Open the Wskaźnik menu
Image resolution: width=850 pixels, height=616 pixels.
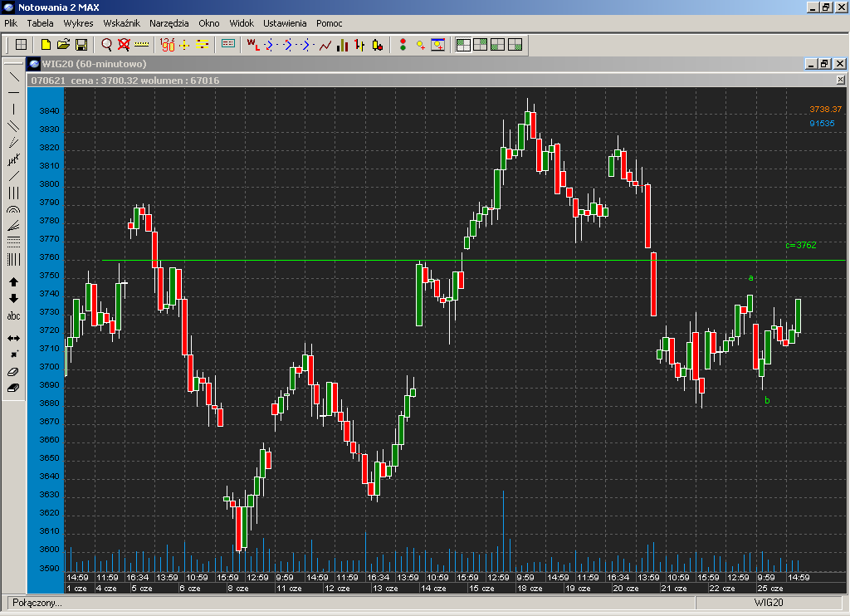click(x=121, y=23)
